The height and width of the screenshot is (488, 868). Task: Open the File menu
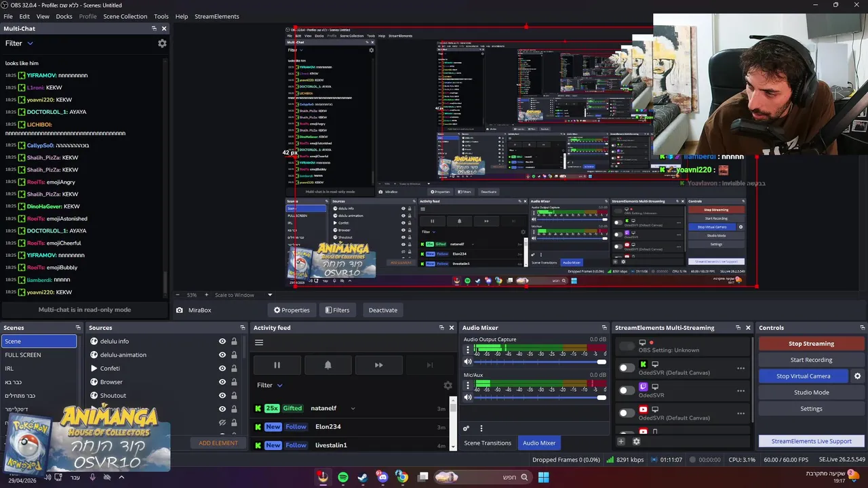tap(8, 16)
